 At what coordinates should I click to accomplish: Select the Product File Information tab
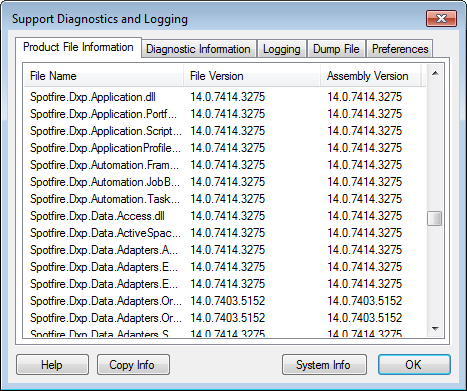pos(78,47)
